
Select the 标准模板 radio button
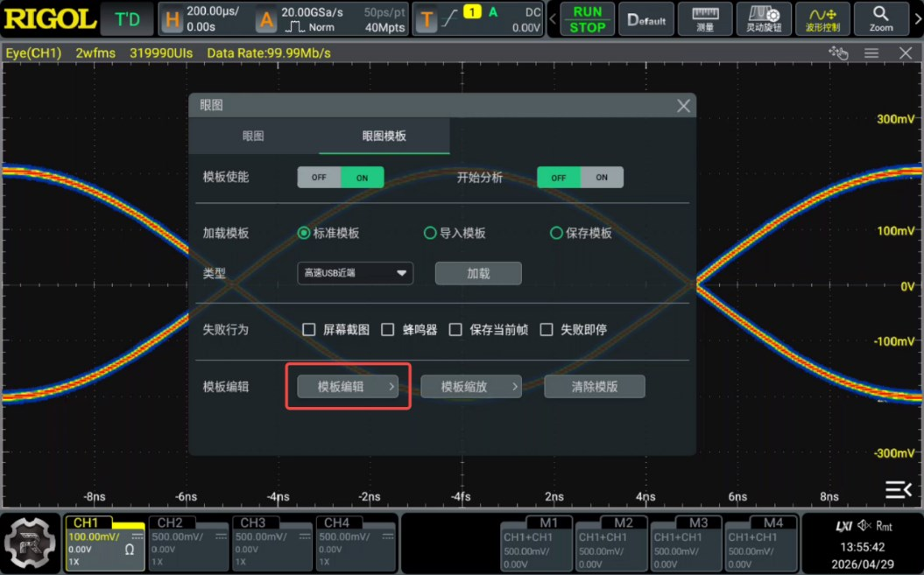point(304,233)
